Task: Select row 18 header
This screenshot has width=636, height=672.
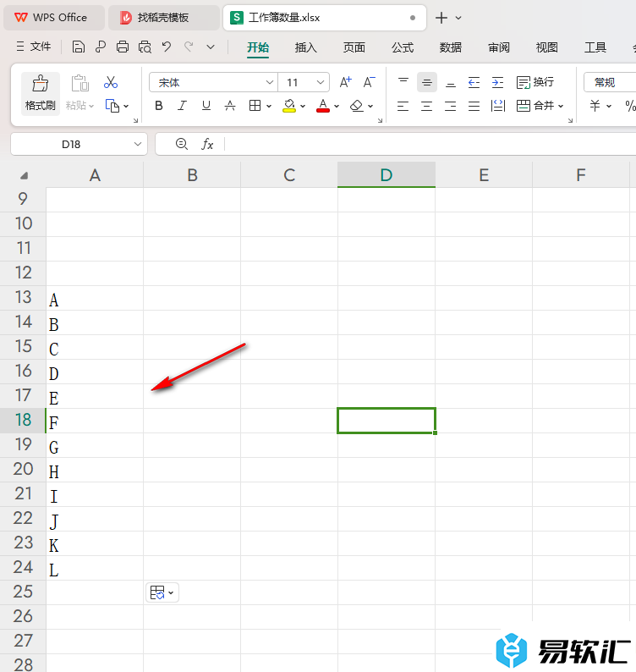Action: pos(23,420)
